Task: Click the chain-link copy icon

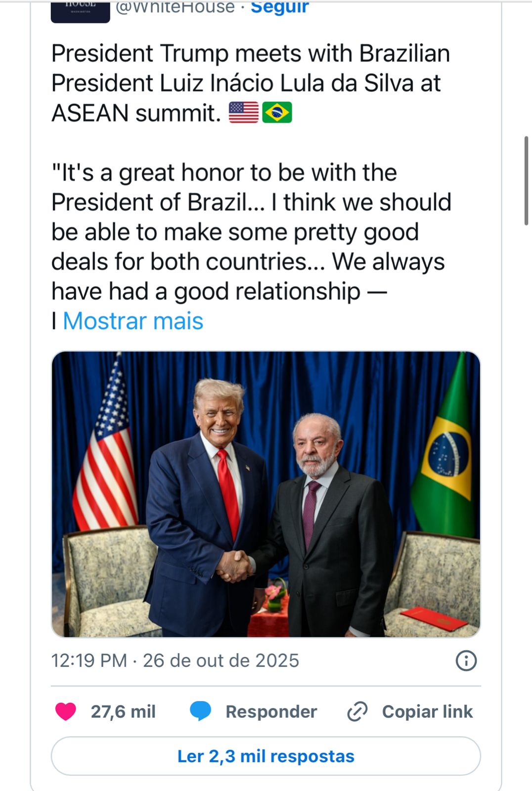Action: point(357,711)
